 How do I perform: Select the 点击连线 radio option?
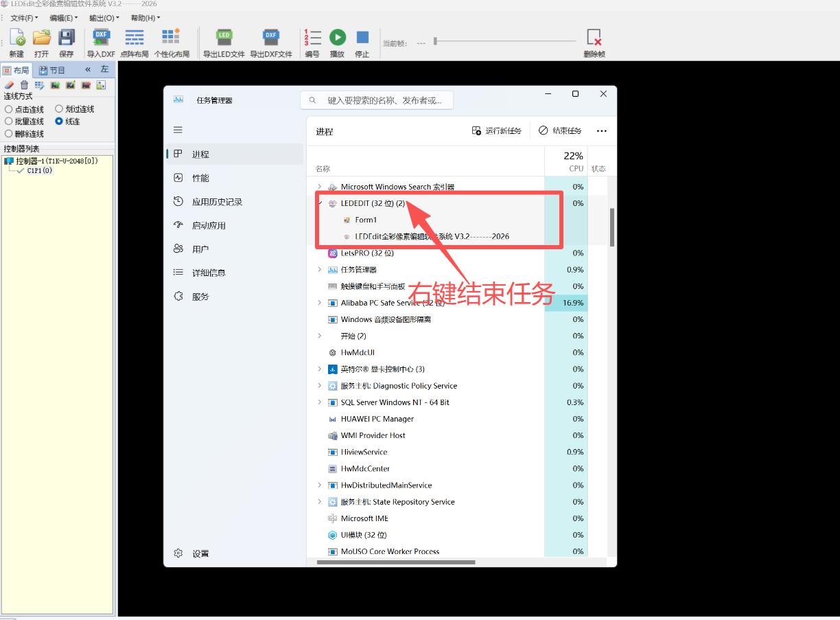[x=7, y=108]
